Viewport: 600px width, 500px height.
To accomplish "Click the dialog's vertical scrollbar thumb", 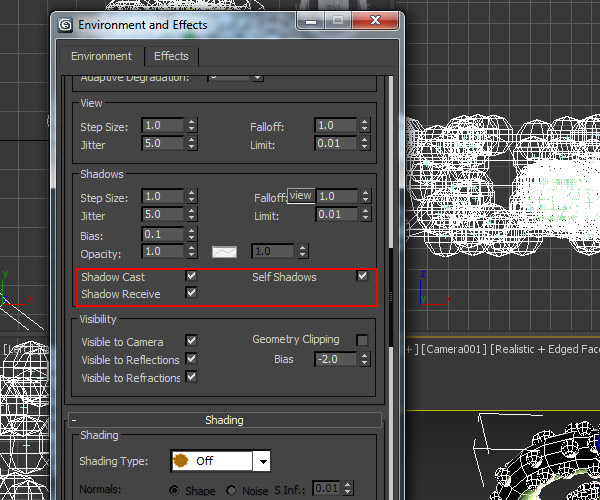I will point(391,297).
